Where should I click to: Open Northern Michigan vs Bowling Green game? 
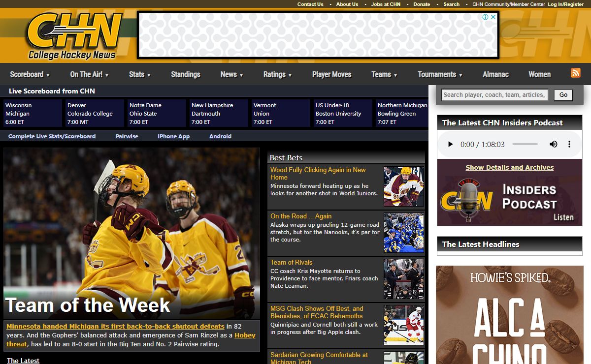click(402, 113)
